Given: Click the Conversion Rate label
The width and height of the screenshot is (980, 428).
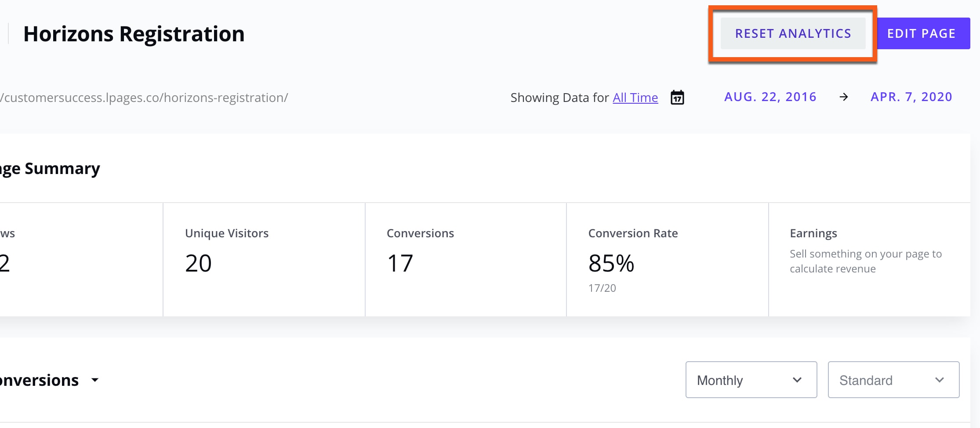Looking at the screenshot, I should pos(633,233).
